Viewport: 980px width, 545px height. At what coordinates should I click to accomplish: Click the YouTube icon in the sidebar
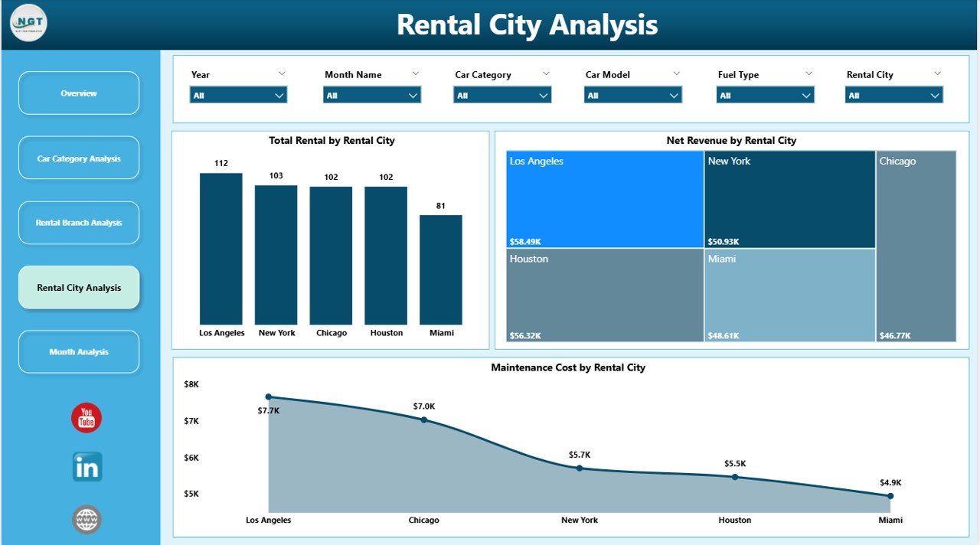86,417
